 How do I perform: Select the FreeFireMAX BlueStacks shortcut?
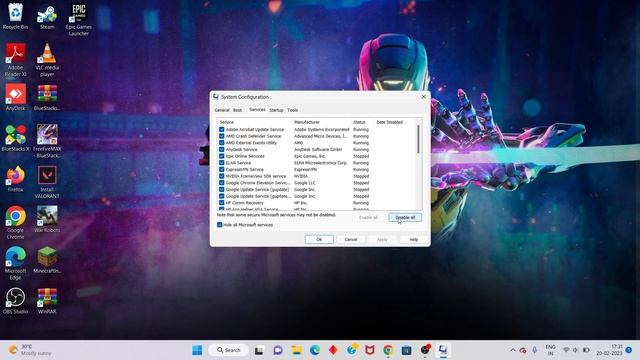point(47,141)
